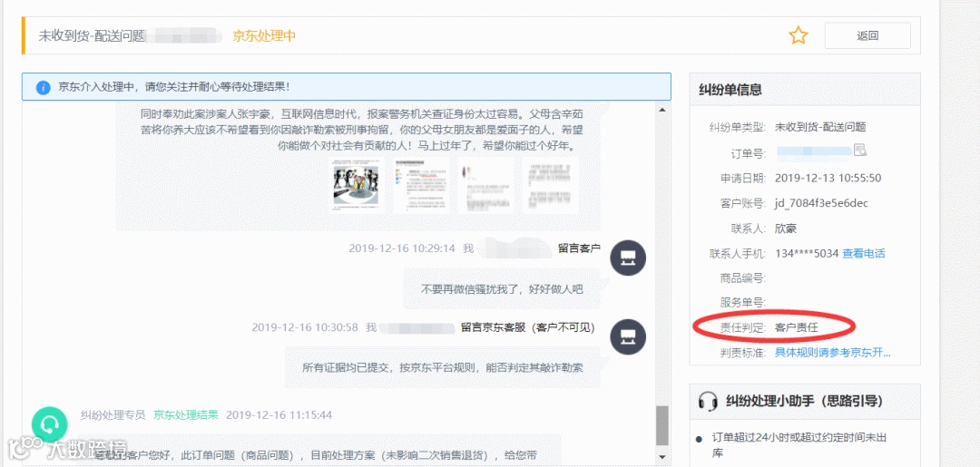Click the application date 2019-12-13 10:55:50
Viewport: 980px width, 467px height.
point(828,178)
